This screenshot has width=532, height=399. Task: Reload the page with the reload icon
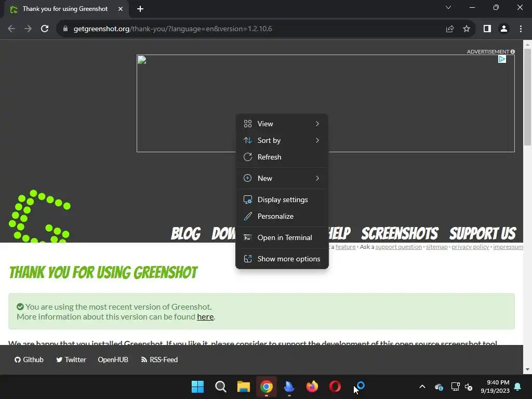45,29
